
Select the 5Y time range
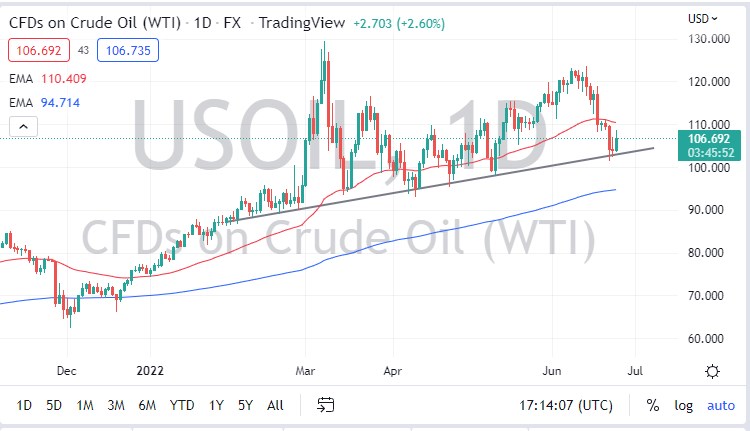[245, 405]
